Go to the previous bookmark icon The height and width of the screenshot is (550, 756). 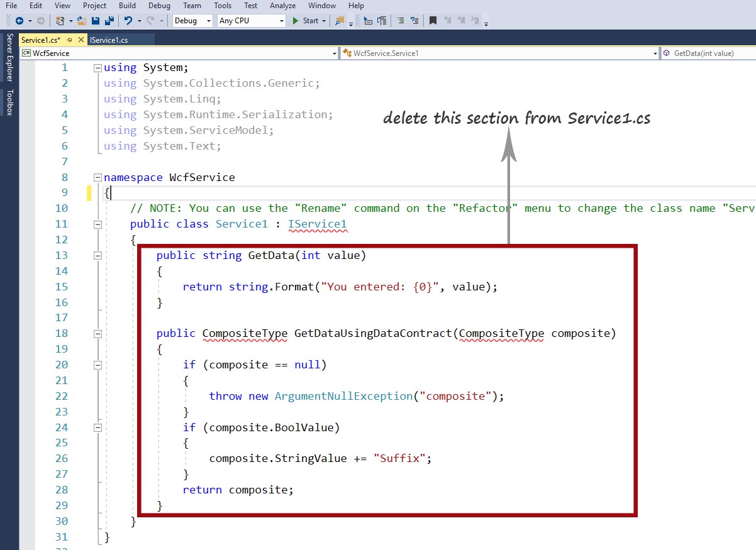coord(448,21)
